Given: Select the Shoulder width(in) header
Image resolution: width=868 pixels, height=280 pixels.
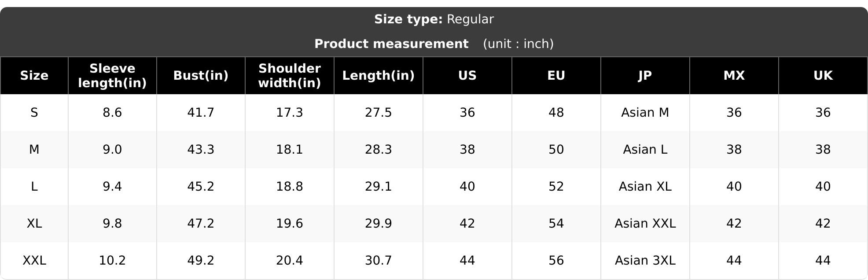Looking at the screenshot, I should click(290, 76).
